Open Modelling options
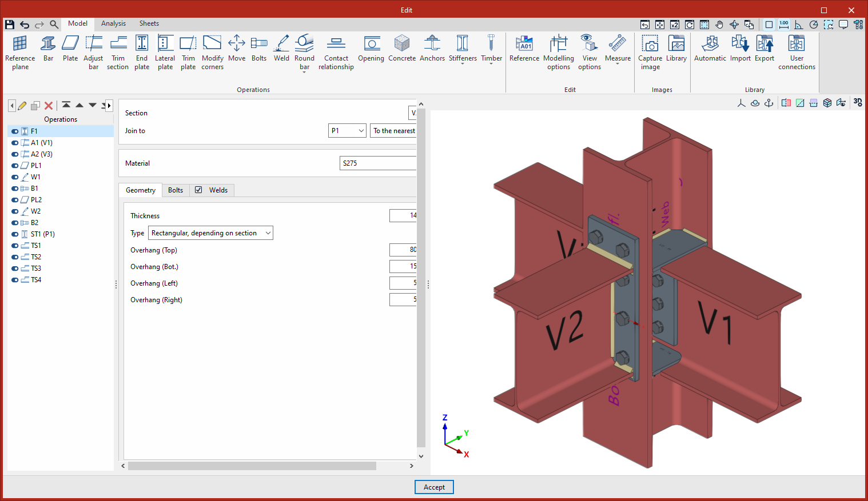Viewport: 868px width, 501px height. [x=559, y=53]
